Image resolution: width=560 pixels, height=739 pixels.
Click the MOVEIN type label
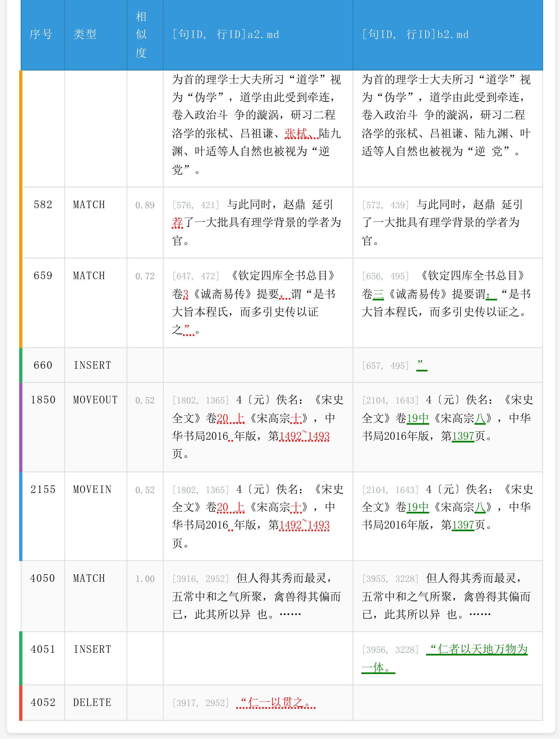[92, 489]
